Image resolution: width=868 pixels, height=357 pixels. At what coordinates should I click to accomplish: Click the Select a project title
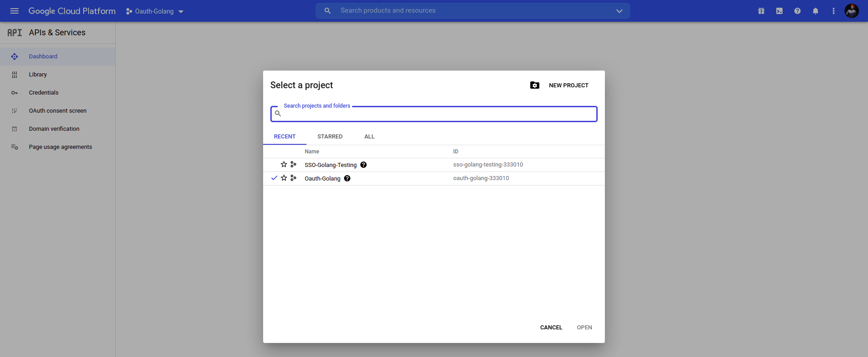302,85
